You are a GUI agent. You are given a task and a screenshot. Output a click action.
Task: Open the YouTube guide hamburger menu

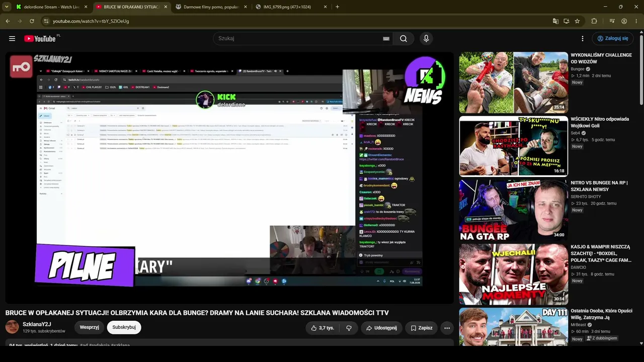coord(12,39)
